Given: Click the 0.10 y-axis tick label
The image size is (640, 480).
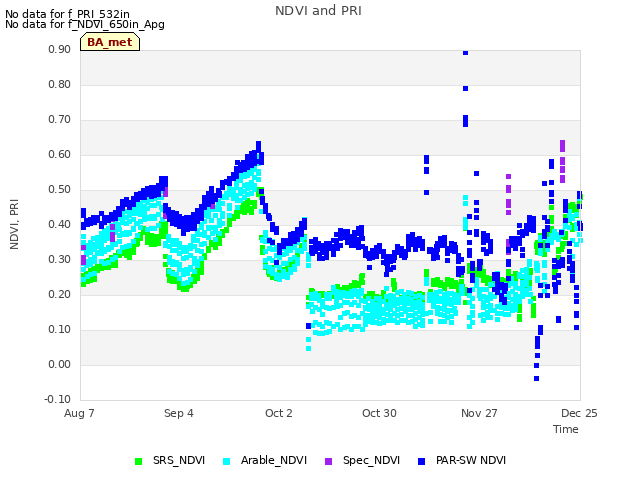Looking at the screenshot, I should (x=60, y=329).
